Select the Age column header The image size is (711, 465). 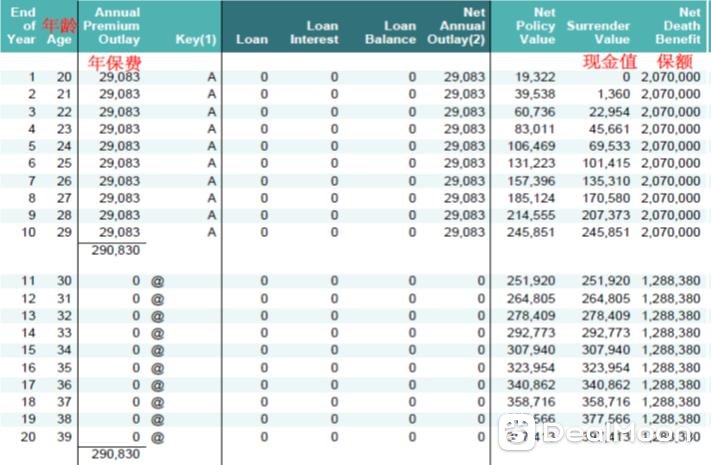point(59,39)
